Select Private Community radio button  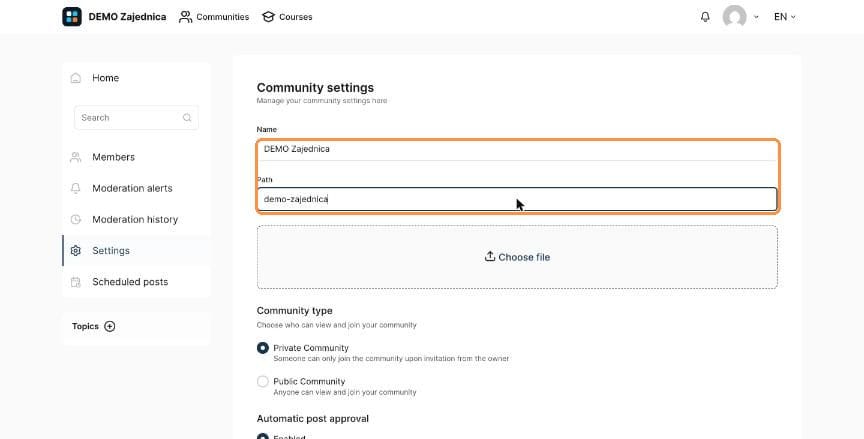(263, 348)
